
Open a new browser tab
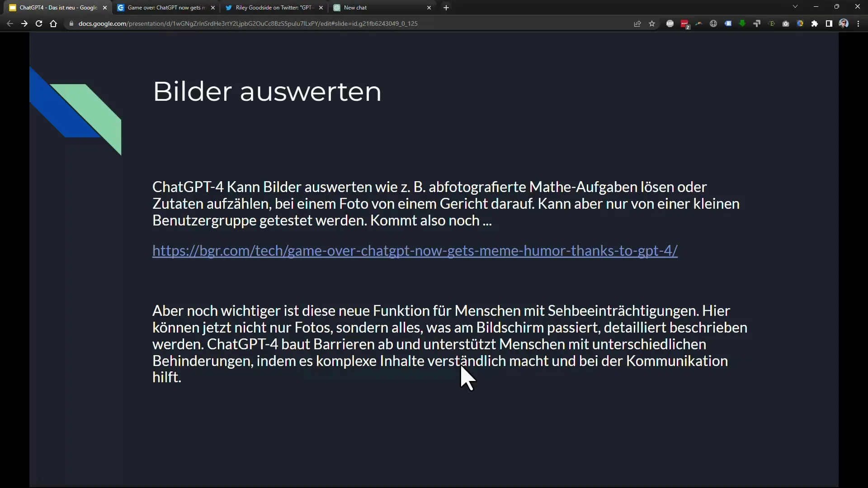tap(446, 8)
